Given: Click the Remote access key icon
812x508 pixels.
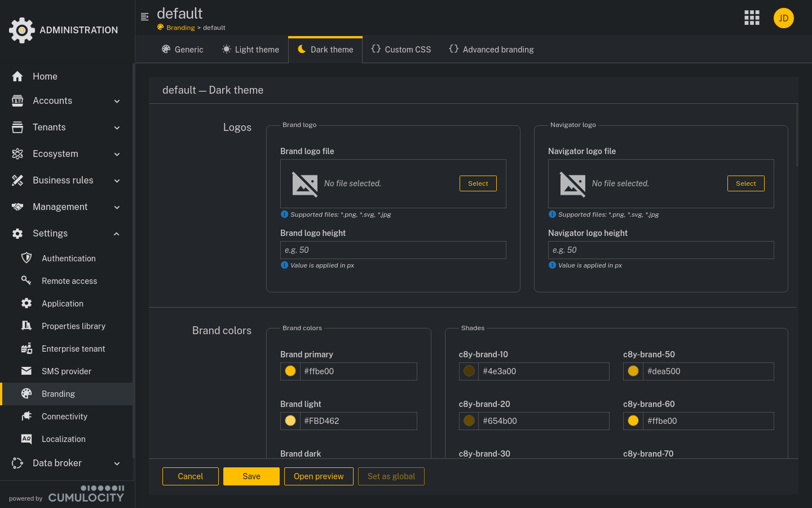Looking at the screenshot, I should 27,281.
